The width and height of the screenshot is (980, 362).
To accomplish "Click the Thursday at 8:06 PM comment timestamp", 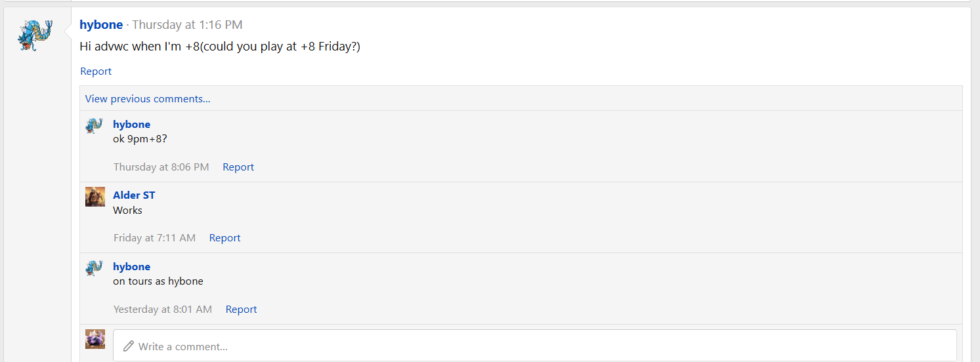I will (x=161, y=167).
